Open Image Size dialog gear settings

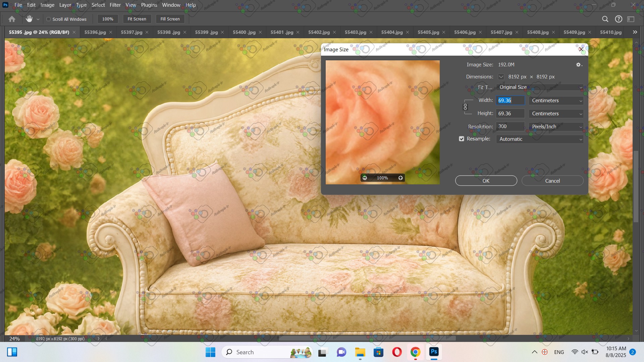tap(579, 65)
